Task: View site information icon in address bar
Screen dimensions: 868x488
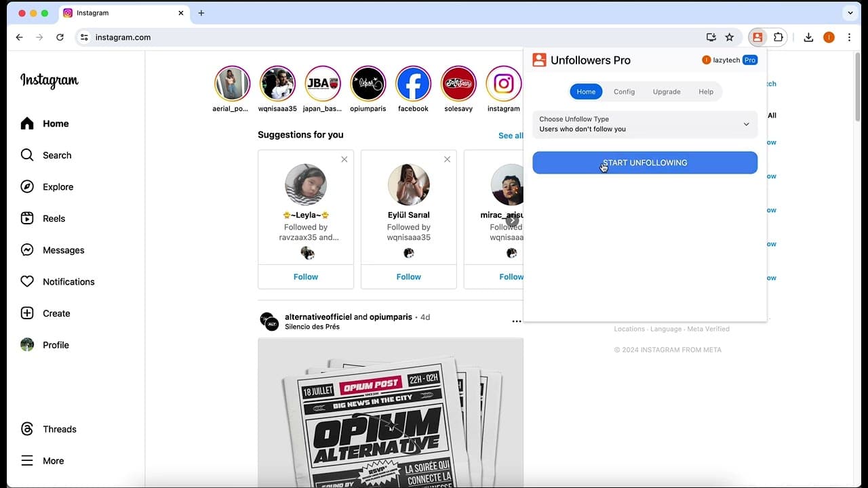Action: click(x=84, y=37)
